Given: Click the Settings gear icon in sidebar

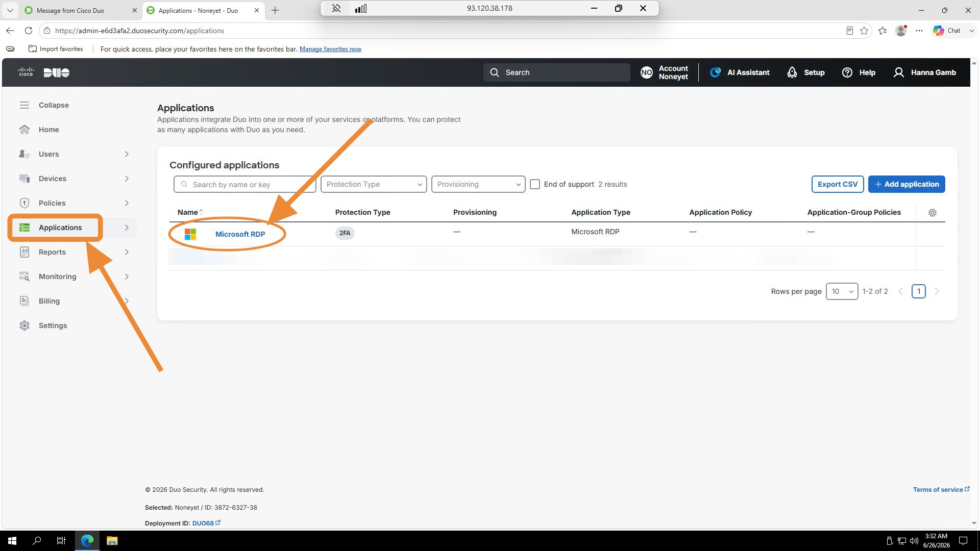Looking at the screenshot, I should pyautogui.click(x=24, y=325).
